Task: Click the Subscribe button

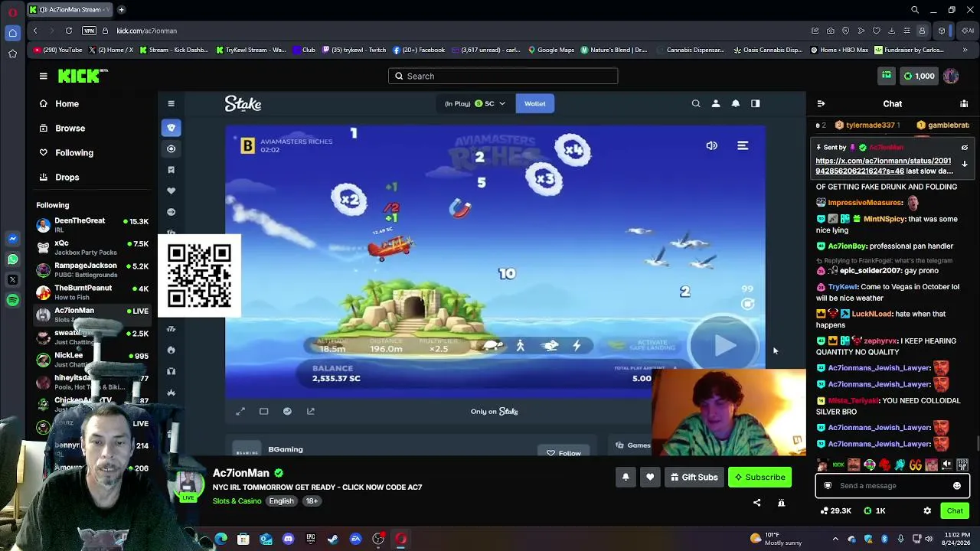Action: pyautogui.click(x=760, y=477)
